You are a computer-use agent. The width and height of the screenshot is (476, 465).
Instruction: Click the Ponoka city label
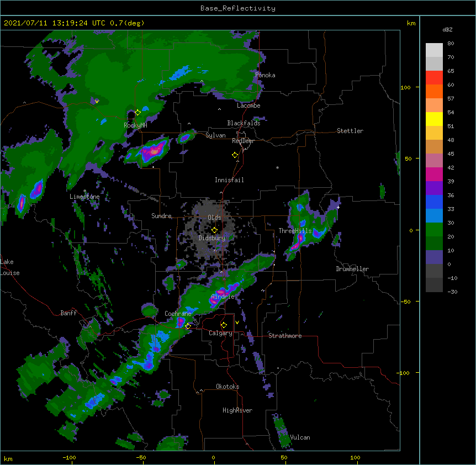265,75
